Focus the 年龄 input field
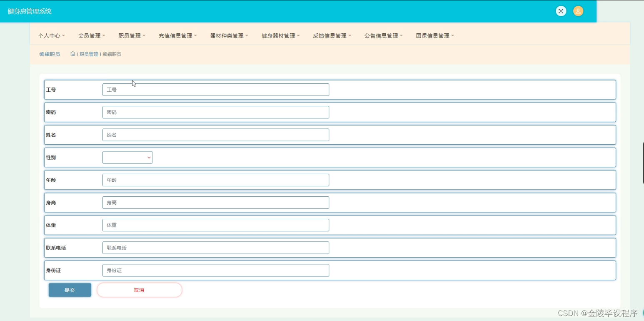Viewport: 644px width, 321px height. [216, 180]
